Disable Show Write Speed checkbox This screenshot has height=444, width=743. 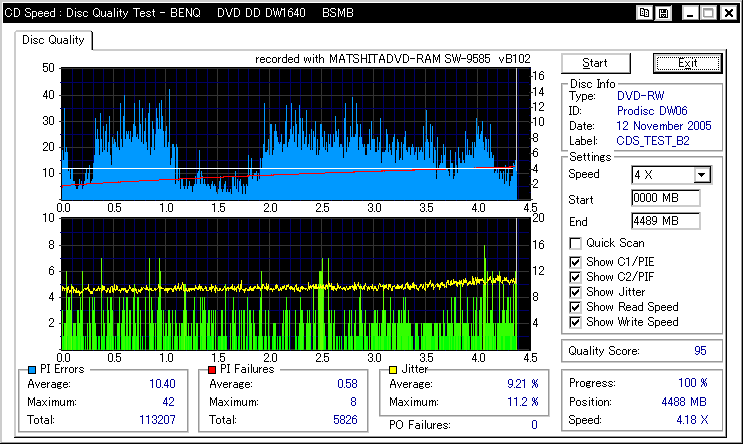575,322
